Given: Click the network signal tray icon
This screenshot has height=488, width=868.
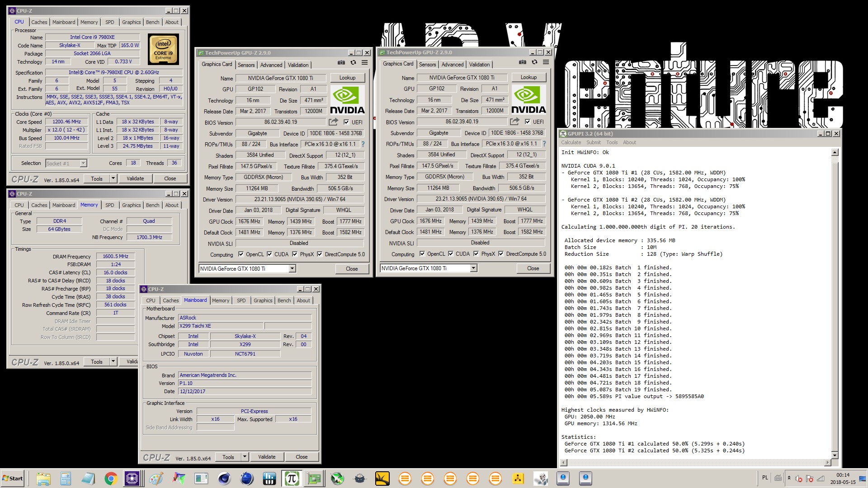Looking at the screenshot, I should [x=821, y=478].
